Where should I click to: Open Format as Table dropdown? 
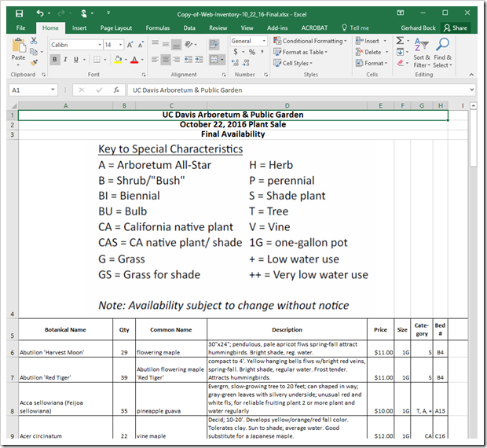coord(300,52)
